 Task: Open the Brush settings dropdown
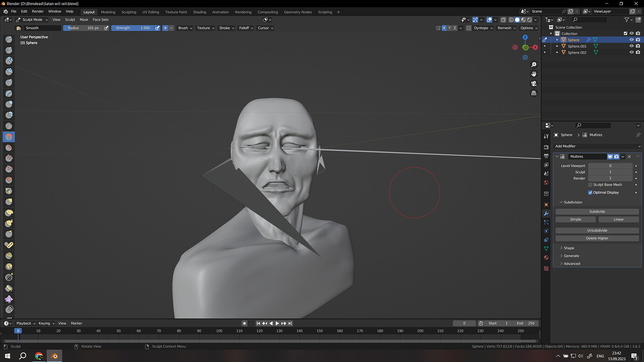click(x=185, y=28)
